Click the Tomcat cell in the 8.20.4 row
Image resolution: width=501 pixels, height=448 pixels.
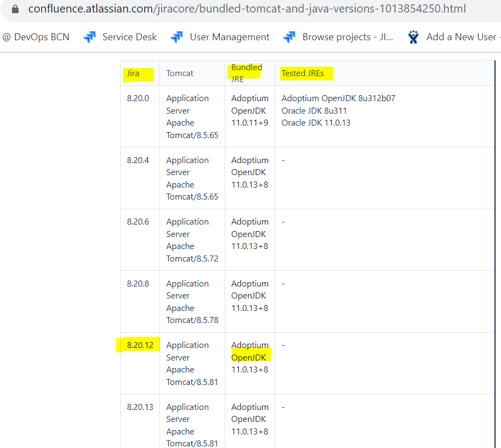pos(192,178)
